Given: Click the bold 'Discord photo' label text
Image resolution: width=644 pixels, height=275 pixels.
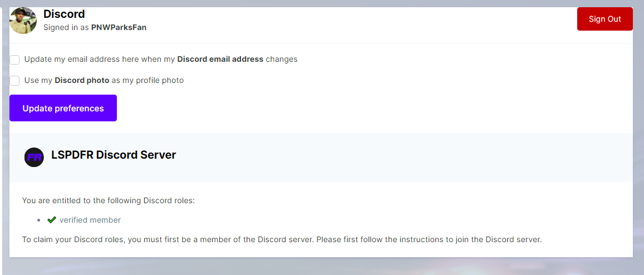Looking at the screenshot, I should pos(82,80).
